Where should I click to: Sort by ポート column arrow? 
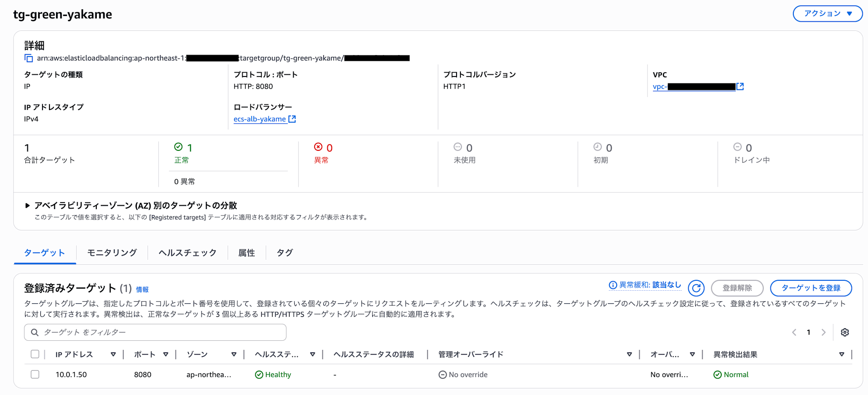coord(166,355)
